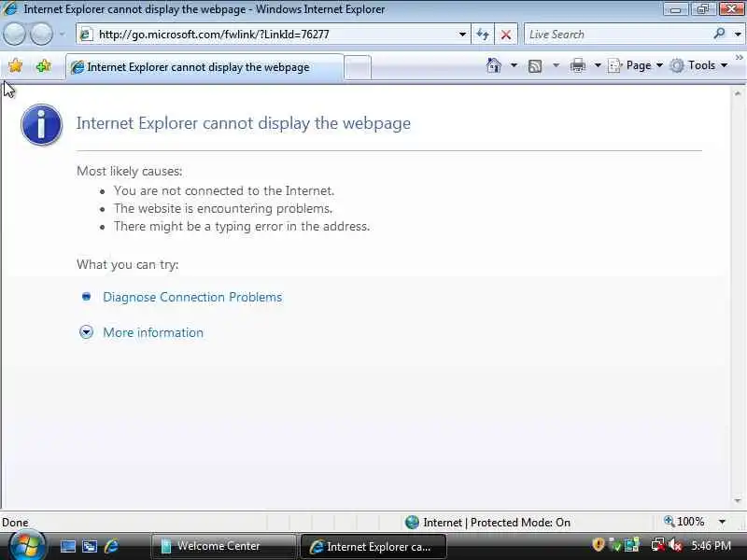
Task: Open the zoom level dropdown arrow
Action: 722,522
